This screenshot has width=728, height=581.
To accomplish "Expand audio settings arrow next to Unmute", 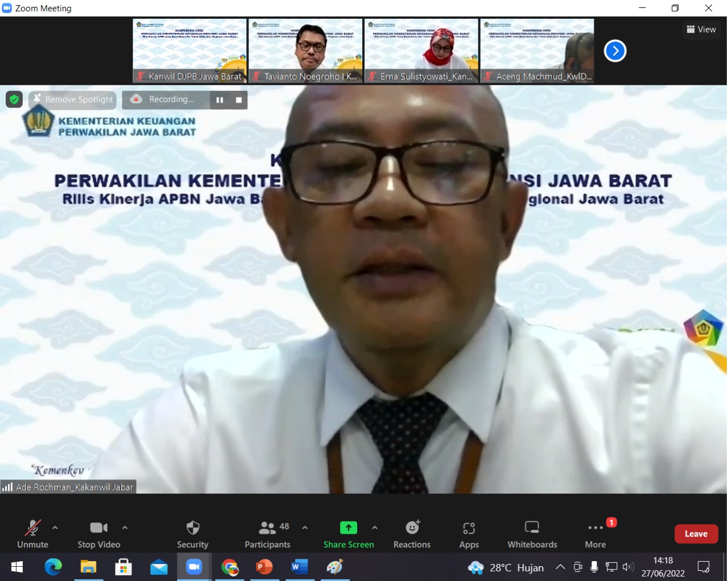I will click(55, 528).
